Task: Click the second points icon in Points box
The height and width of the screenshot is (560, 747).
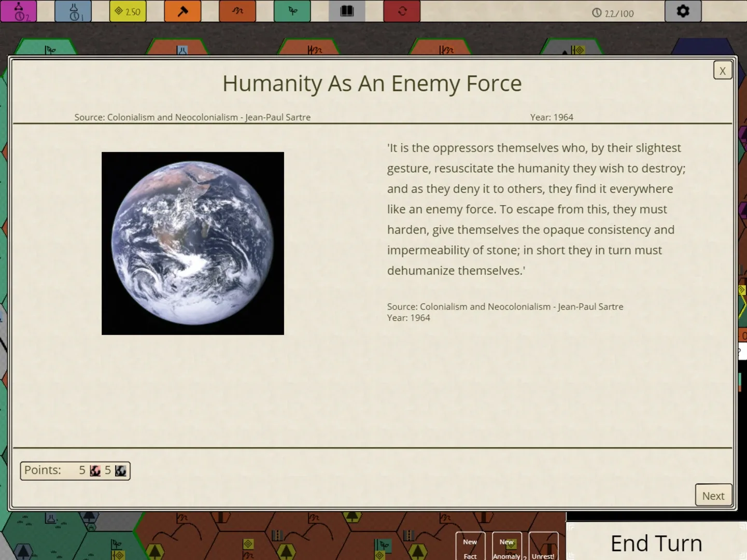Action: [121, 471]
